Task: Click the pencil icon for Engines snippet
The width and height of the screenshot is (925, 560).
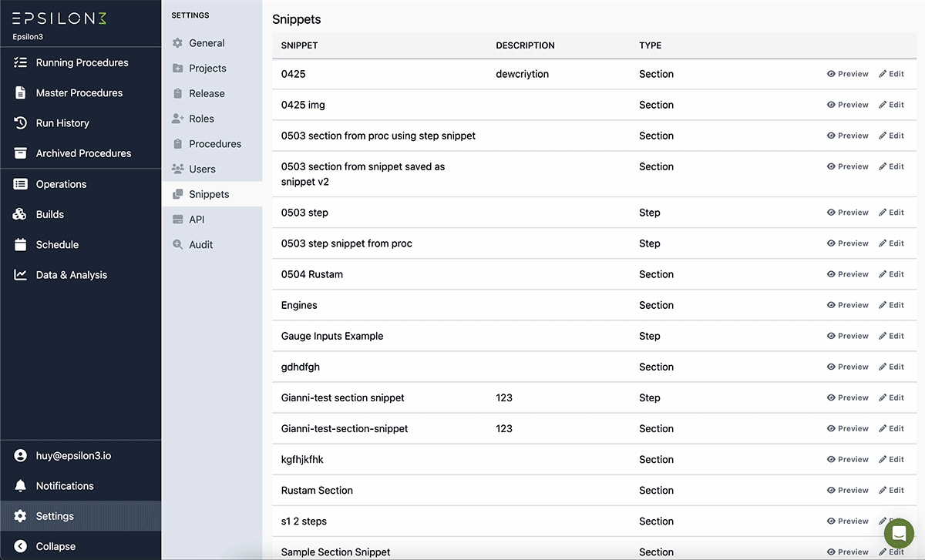Action: [883, 305]
